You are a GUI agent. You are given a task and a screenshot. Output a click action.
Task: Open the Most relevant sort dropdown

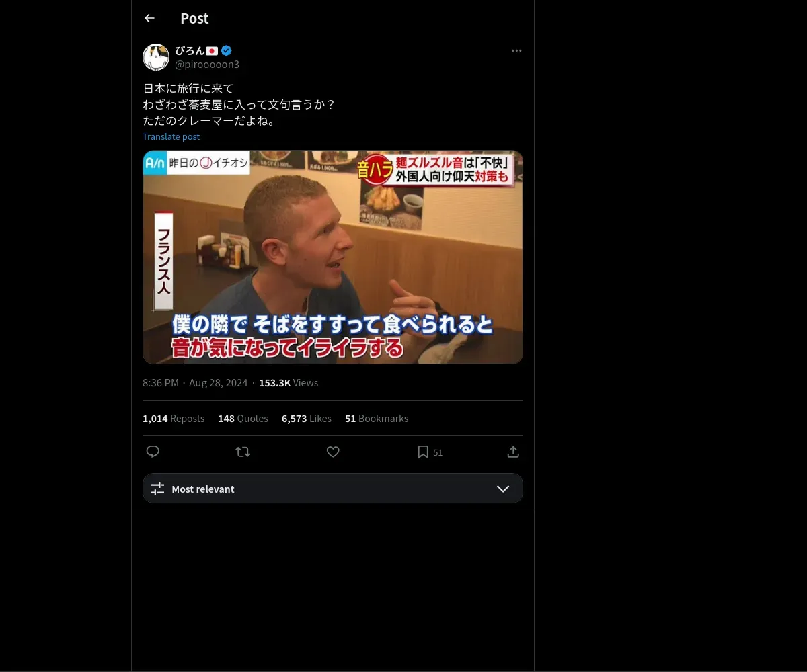point(333,489)
